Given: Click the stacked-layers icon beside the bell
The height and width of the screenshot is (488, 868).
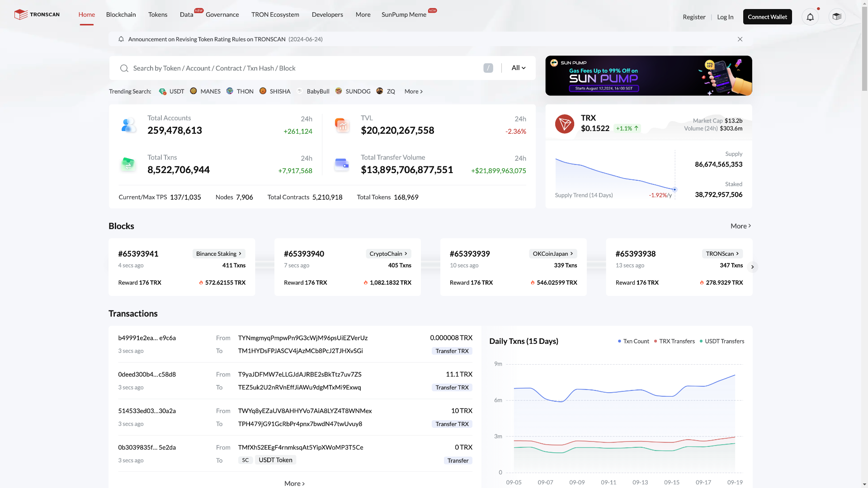Looking at the screenshot, I should pos(837,17).
